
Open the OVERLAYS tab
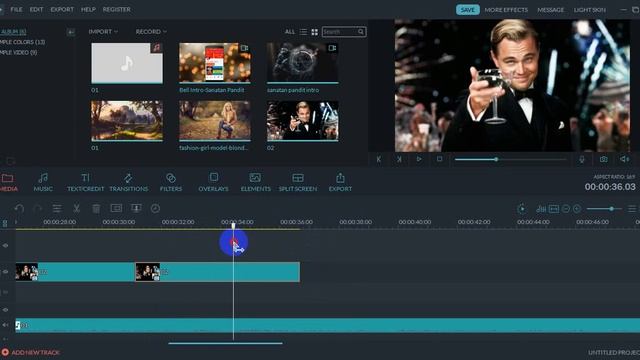click(213, 182)
